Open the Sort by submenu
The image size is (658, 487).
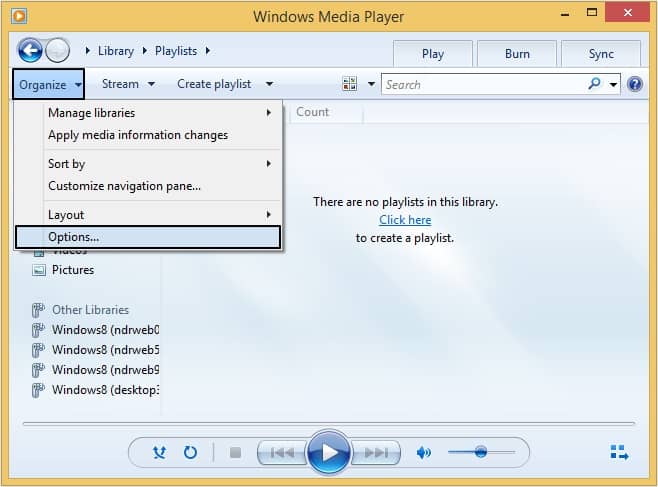[x=149, y=164]
